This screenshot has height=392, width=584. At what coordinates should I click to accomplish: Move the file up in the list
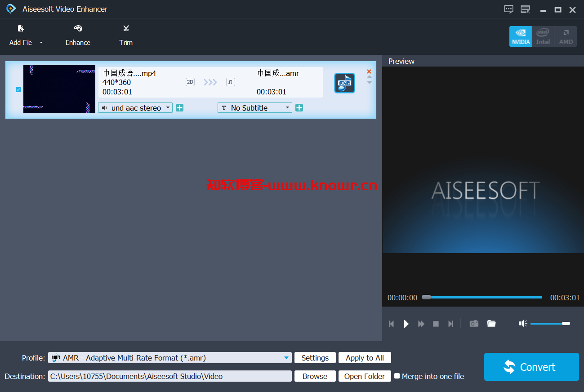369,77
